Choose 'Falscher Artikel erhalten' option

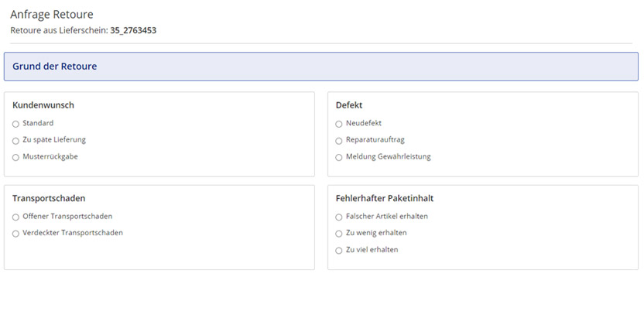(x=338, y=217)
